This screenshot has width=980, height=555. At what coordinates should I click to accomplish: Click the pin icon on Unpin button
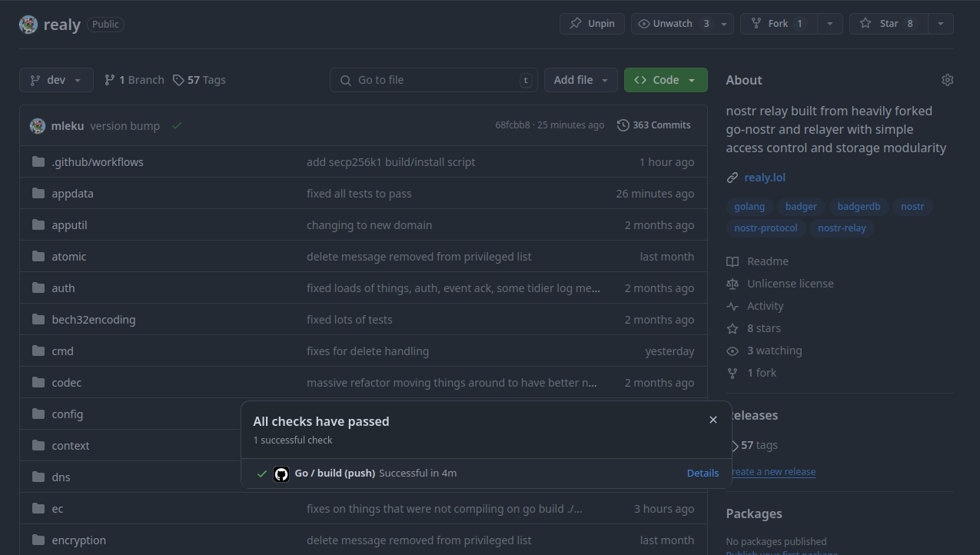pos(576,24)
